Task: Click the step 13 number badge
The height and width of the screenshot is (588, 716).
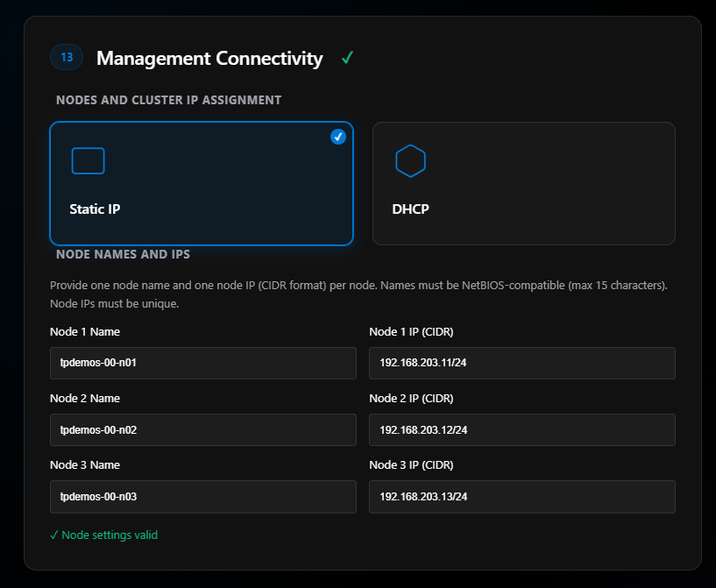Action: click(67, 58)
